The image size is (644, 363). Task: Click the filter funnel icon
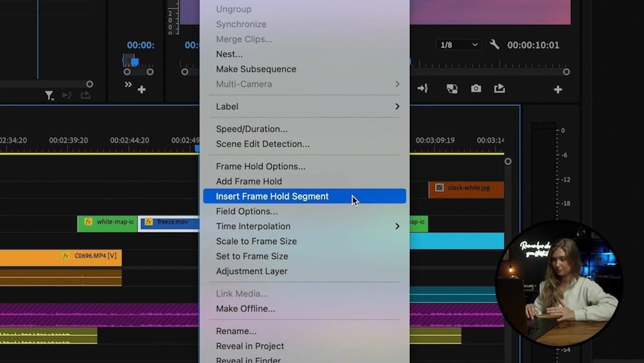point(49,96)
